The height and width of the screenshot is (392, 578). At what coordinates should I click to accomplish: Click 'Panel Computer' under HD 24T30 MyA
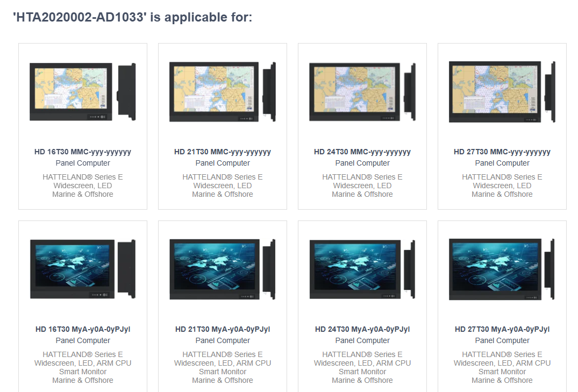(362, 340)
